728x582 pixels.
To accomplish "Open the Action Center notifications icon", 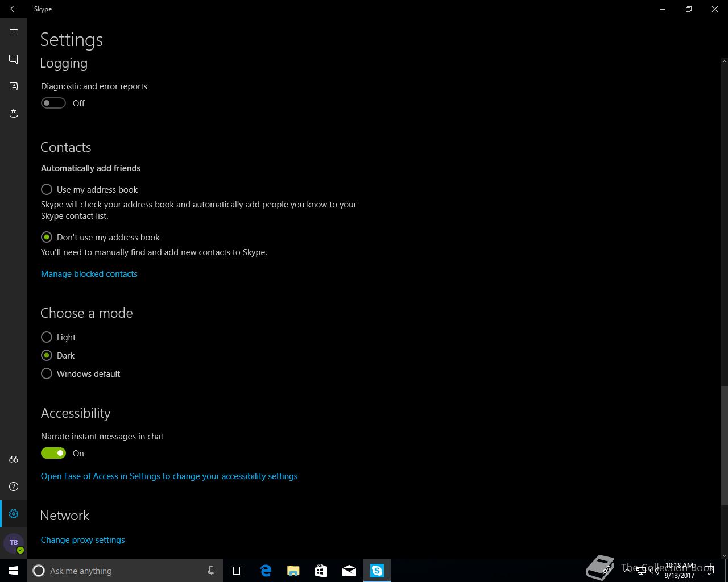I will [x=709, y=571].
